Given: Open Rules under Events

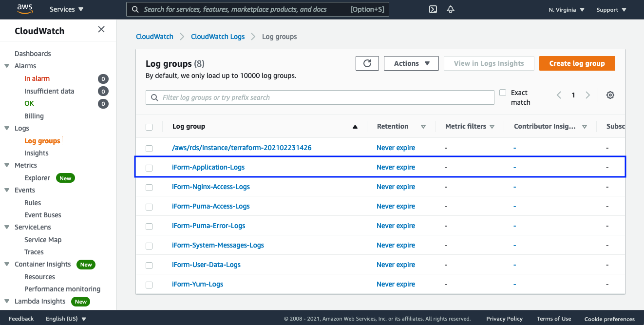Looking at the screenshot, I should pyautogui.click(x=33, y=203).
